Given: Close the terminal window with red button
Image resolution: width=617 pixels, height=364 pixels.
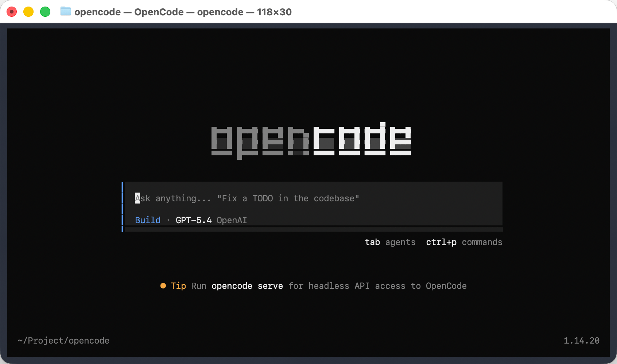Looking at the screenshot, I should click(12, 12).
